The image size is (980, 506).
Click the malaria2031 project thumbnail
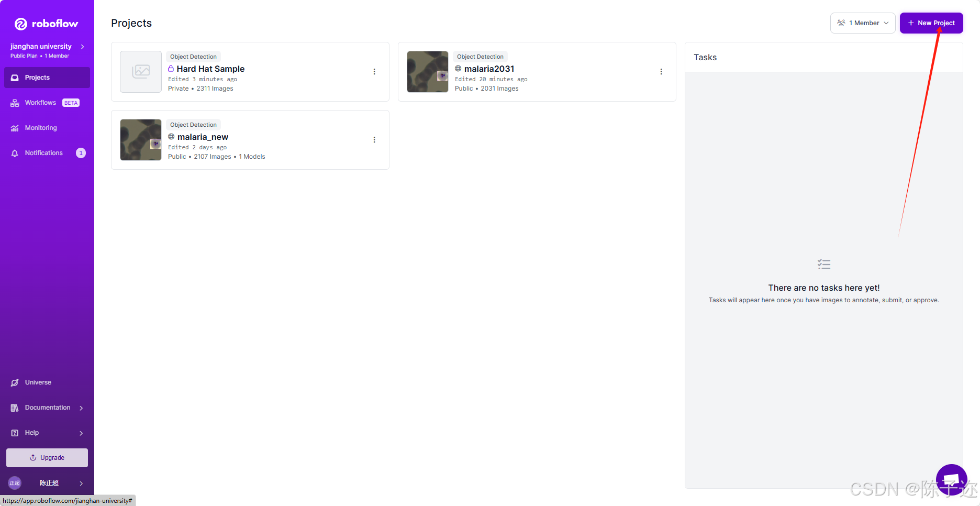point(428,72)
